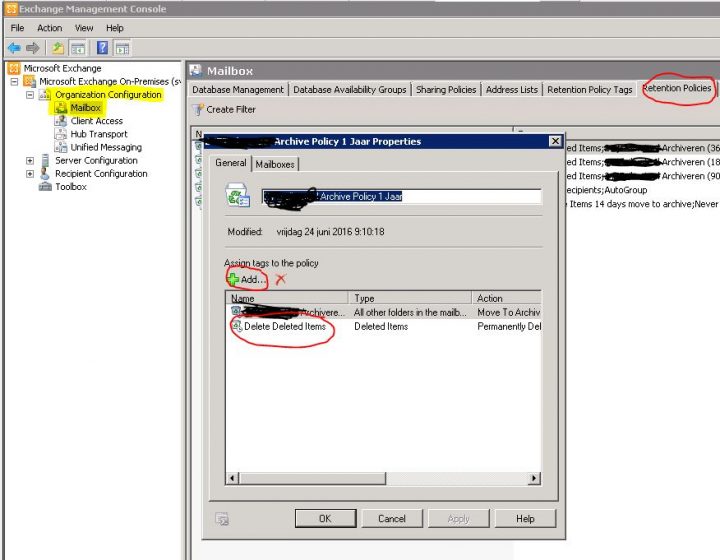This screenshot has width=720, height=560.
Task: Open the Help menu
Action: coord(115,28)
